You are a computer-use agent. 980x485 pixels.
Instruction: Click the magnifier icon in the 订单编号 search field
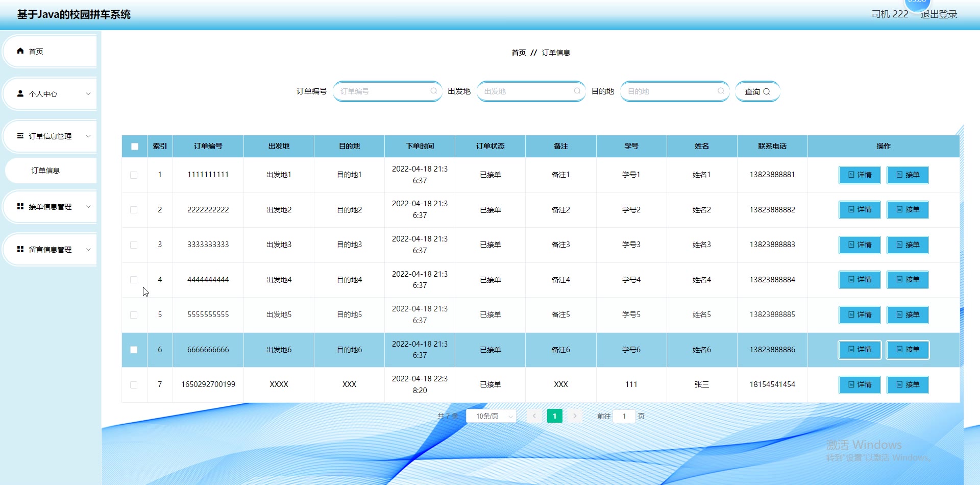(433, 91)
